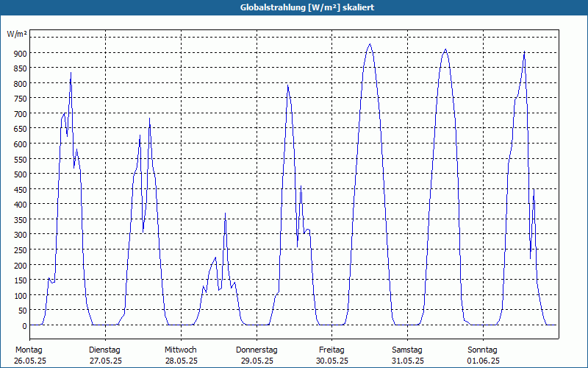Select the 800 y-axis value
The image size is (588, 368).
coord(21,83)
